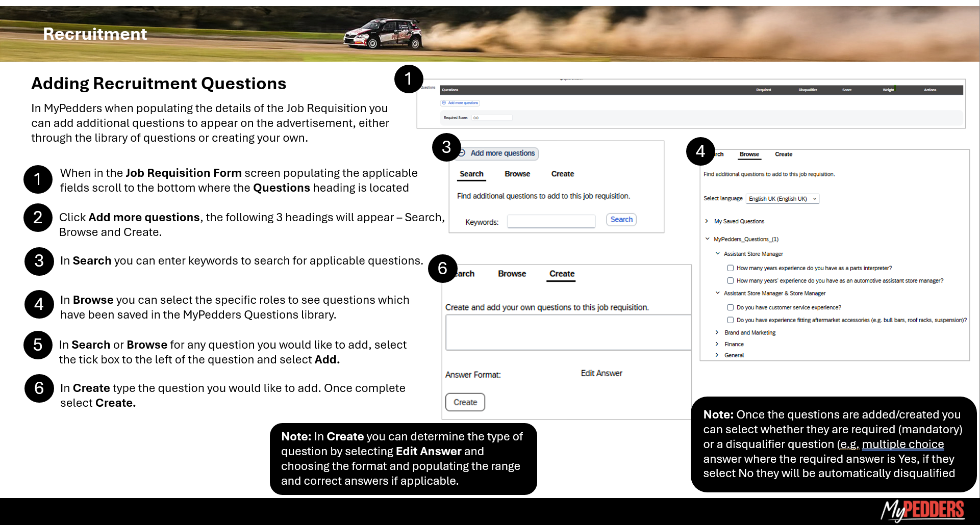
Task: Click the number 5 circle beside tick box step
Action: pos(38,345)
